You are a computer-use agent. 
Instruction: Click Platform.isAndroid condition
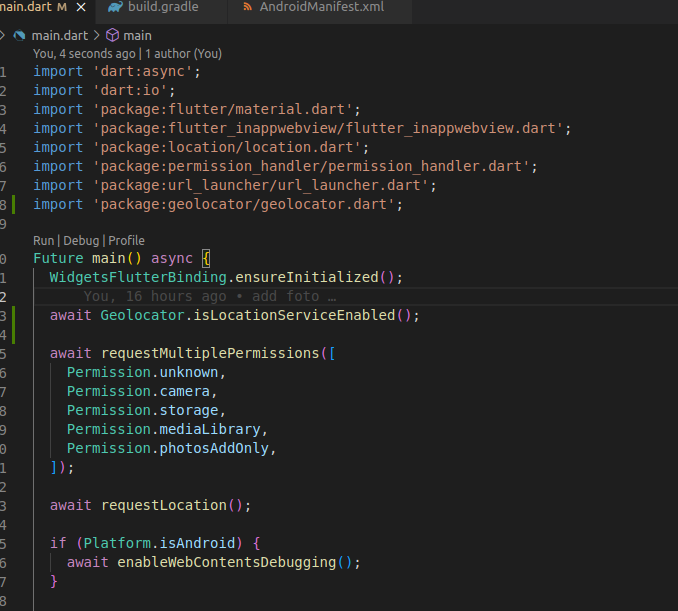[159, 544]
